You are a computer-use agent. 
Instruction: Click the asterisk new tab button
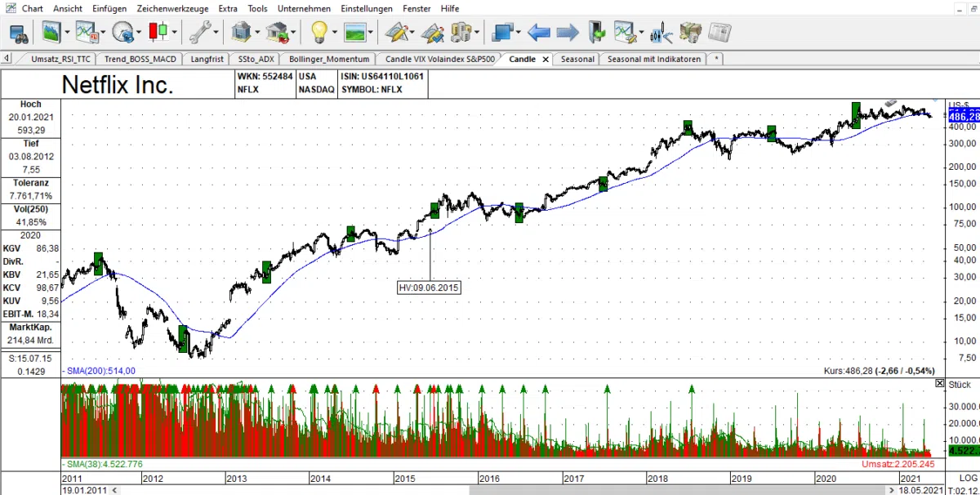(716, 59)
